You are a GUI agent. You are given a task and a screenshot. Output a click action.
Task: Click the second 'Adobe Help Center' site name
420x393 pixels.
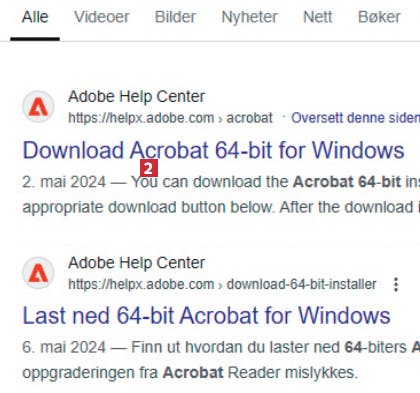(x=136, y=263)
